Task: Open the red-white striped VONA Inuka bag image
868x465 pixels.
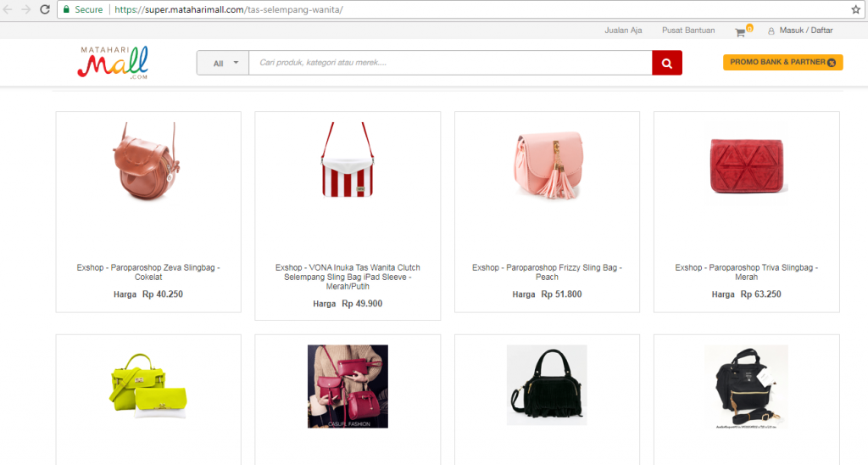Action: 348,160
